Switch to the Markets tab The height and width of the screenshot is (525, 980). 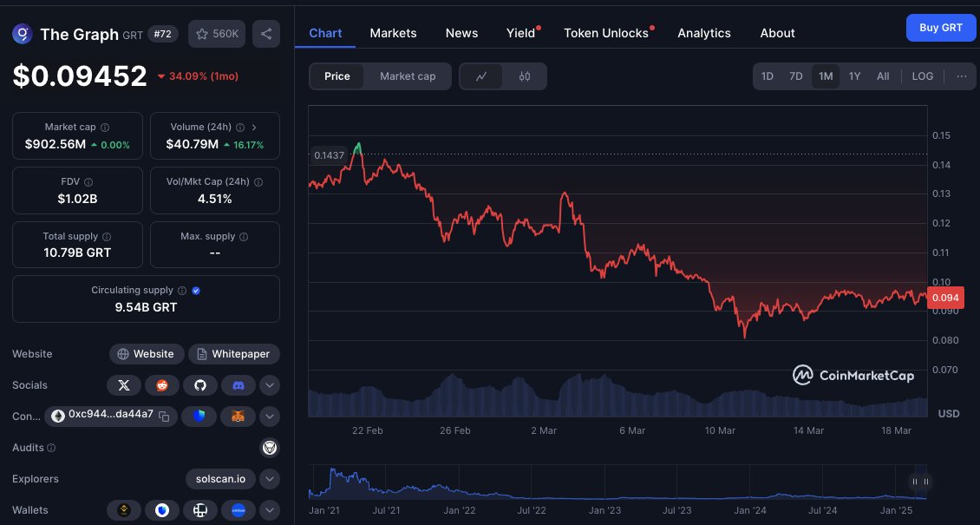click(x=393, y=33)
